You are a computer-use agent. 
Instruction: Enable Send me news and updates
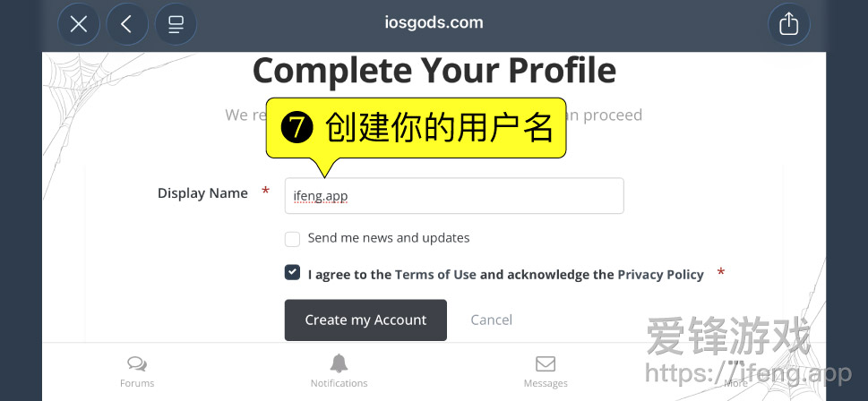[292, 239]
